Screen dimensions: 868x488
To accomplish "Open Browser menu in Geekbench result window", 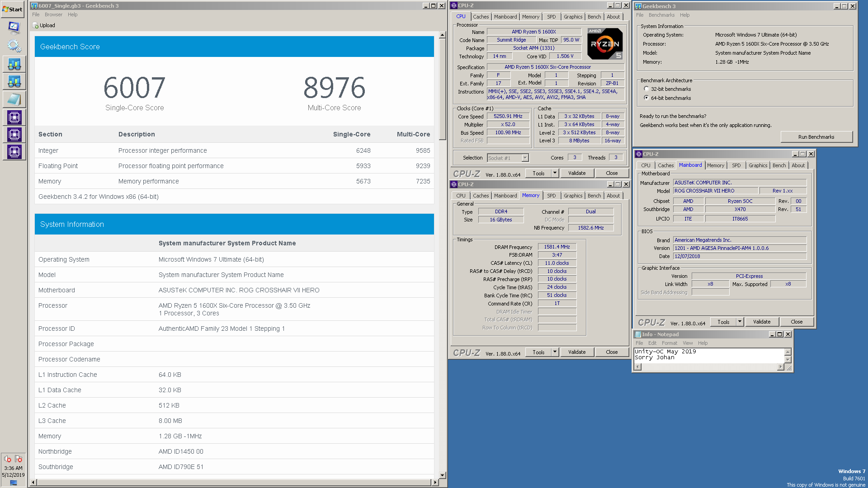I will 53,15.
